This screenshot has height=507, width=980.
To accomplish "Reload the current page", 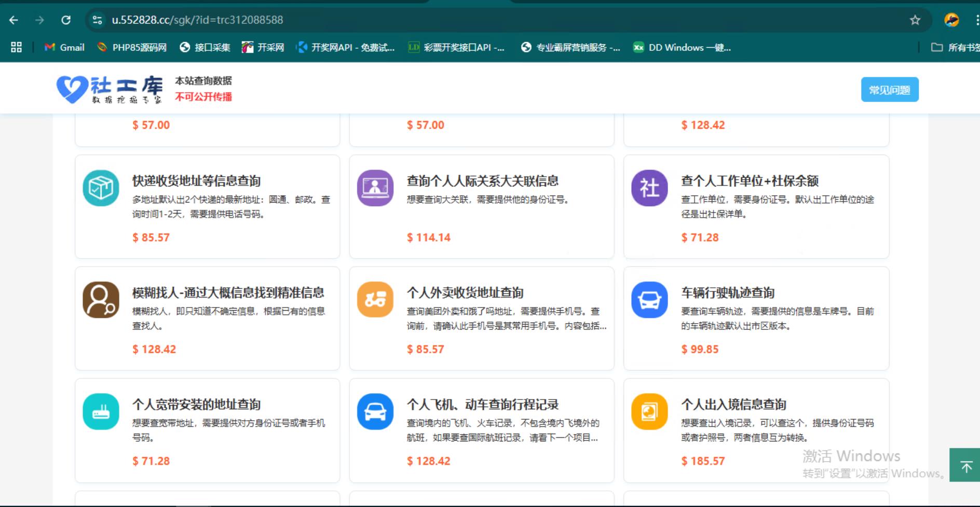I will 66,20.
